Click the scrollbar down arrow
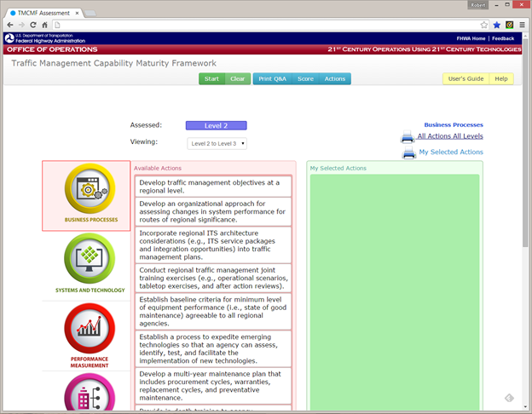Screen dimensions: 532x414 [525, 407]
